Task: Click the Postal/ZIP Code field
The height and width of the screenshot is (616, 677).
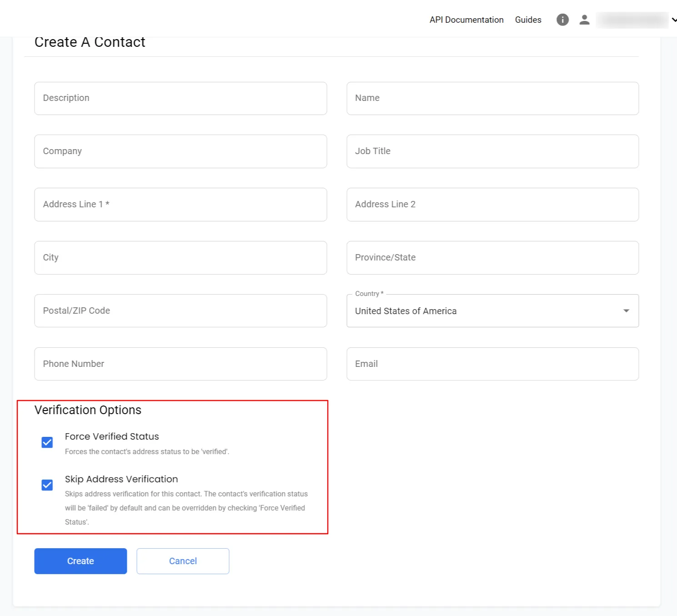Action: 181,311
